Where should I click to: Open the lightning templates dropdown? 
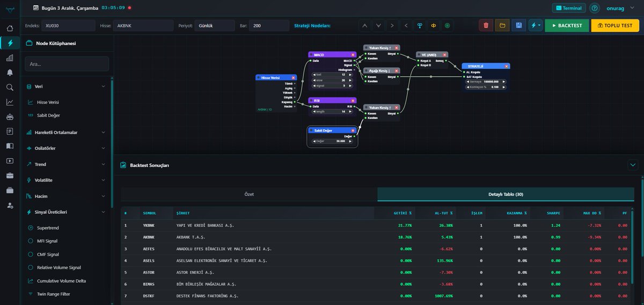(535, 25)
